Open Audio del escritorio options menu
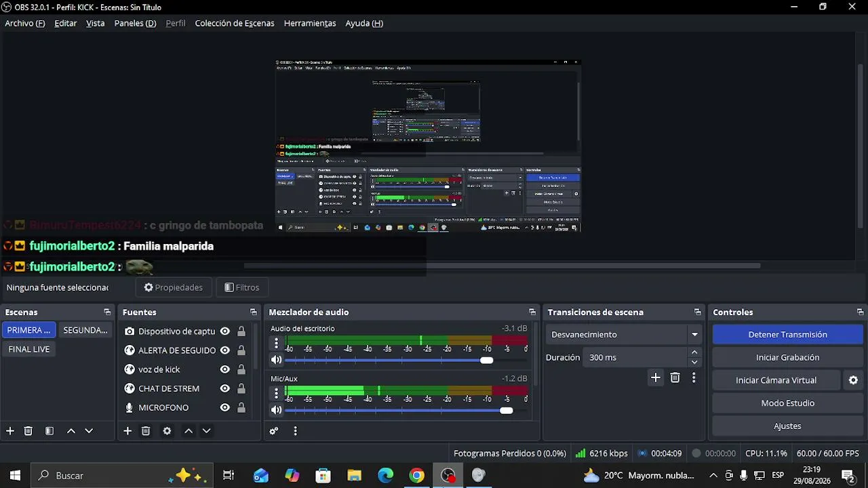 [x=276, y=344]
